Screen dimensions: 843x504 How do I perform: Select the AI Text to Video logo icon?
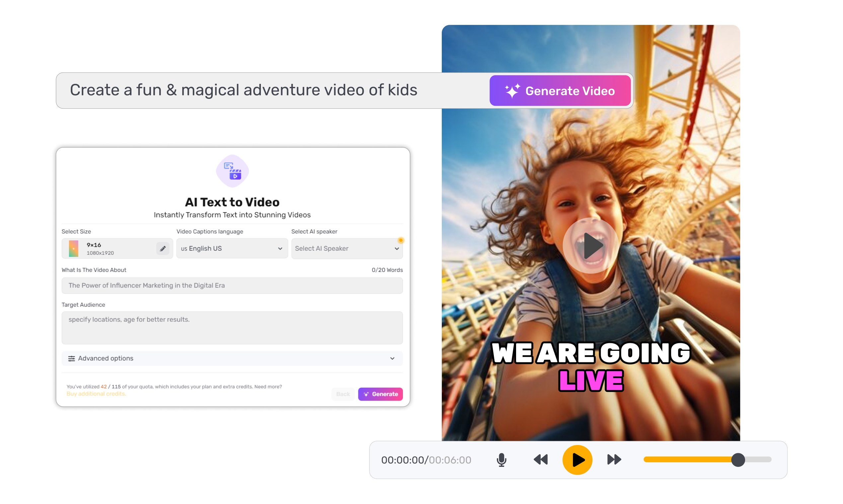232,171
